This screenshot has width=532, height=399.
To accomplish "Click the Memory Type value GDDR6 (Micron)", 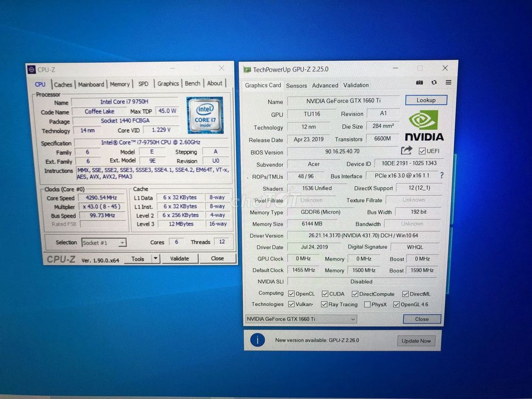I will 320,212.
